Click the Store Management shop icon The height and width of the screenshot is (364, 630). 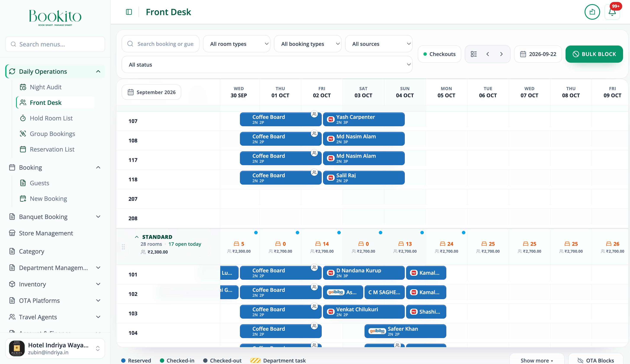pos(12,233)
